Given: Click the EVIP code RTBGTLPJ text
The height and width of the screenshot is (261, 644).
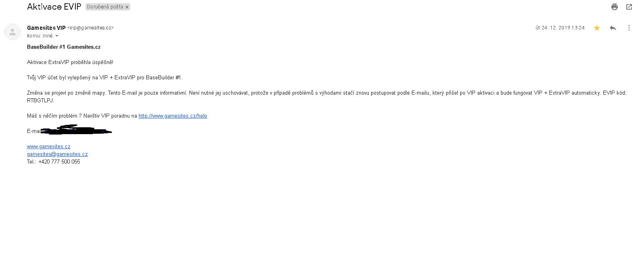Looking at the screenshot, I should pyautogui.click(x=40, y=101).
